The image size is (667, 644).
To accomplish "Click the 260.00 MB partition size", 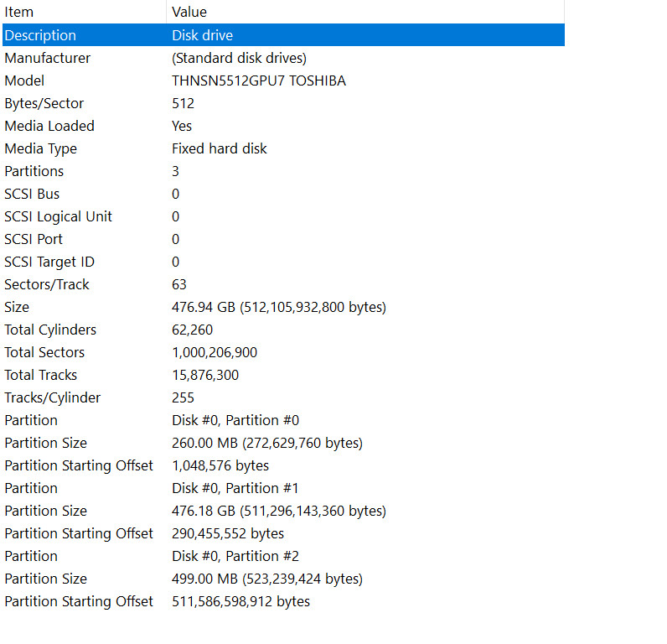I will (x=267, y=443).
